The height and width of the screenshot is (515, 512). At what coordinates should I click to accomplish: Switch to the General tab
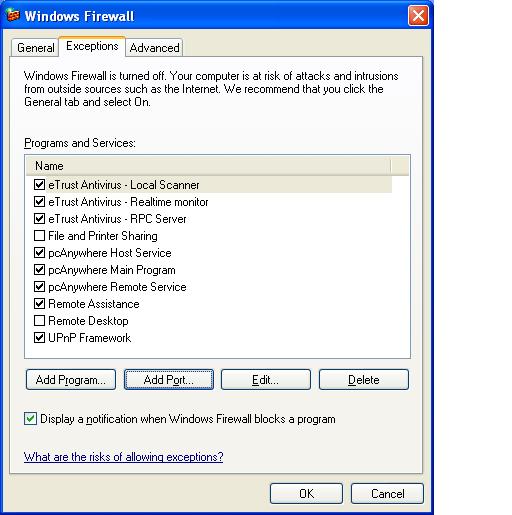[36, 48]
